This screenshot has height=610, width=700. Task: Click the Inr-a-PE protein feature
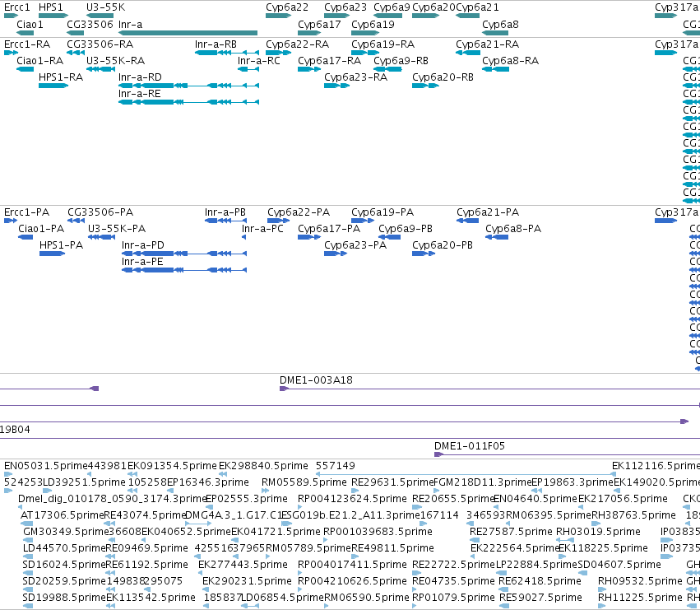(x=184, y=270)
